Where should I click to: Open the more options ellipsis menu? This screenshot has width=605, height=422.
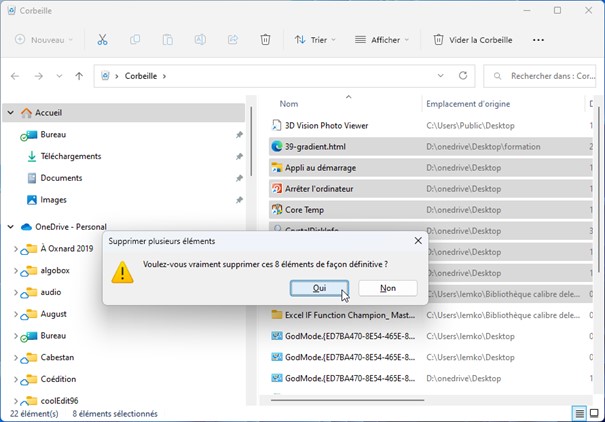pos(538,40)
